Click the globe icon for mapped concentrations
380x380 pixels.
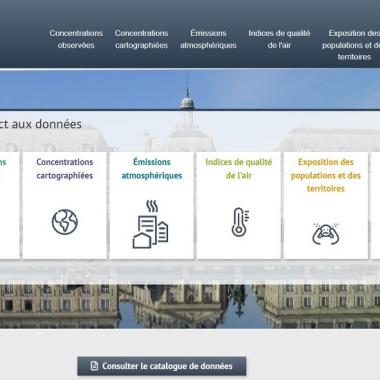click(x=65, y=222)
